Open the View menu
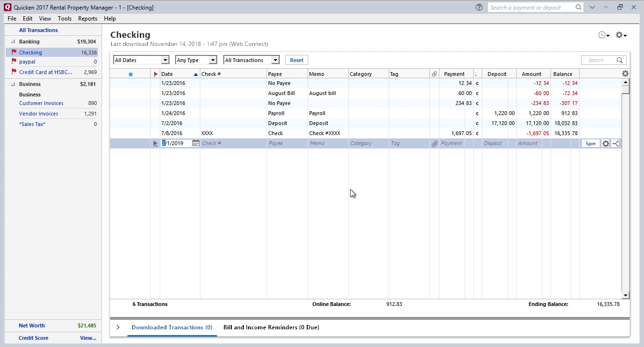Screen dimensions: 644x347 45,19
